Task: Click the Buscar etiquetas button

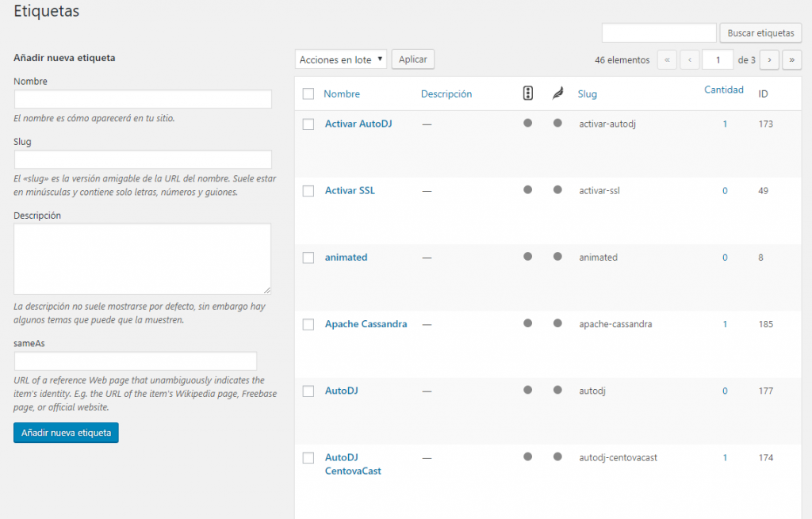Action: pyautogui.click(x=760, y=32)
